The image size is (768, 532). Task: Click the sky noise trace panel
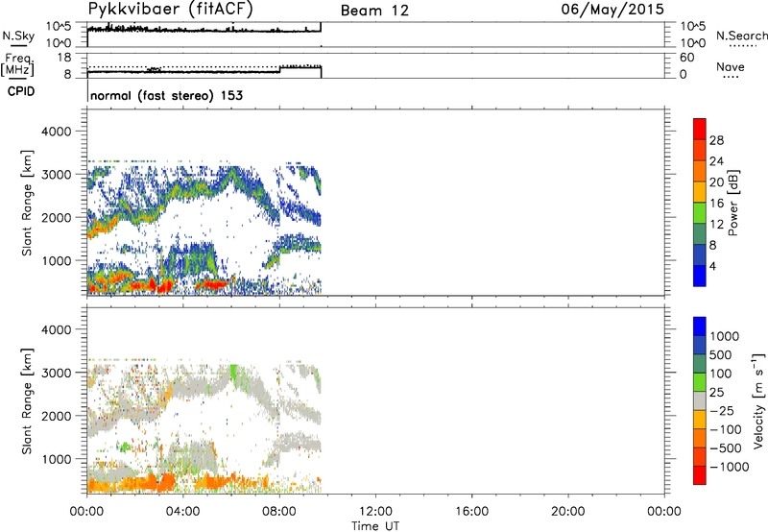point(375,35)
